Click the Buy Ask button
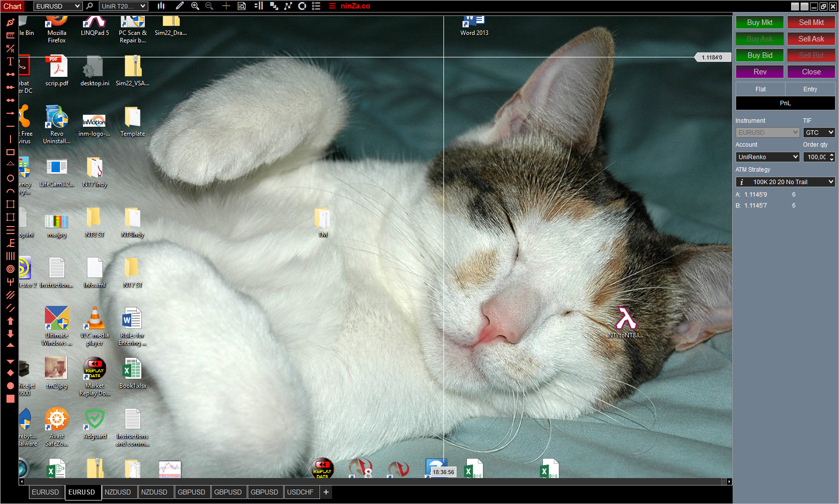The height and width of the screenshot is (504, 839). click(x=760, y=39)
